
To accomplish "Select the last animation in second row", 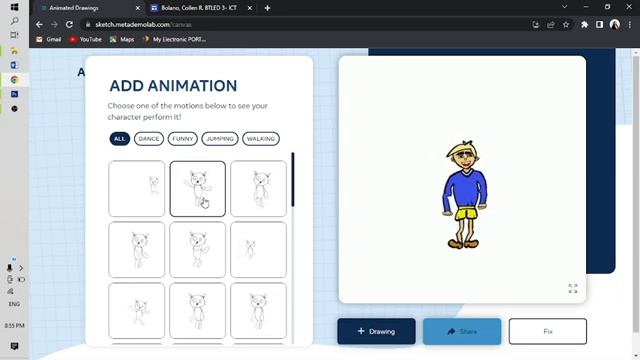I will tap(258, 250).
